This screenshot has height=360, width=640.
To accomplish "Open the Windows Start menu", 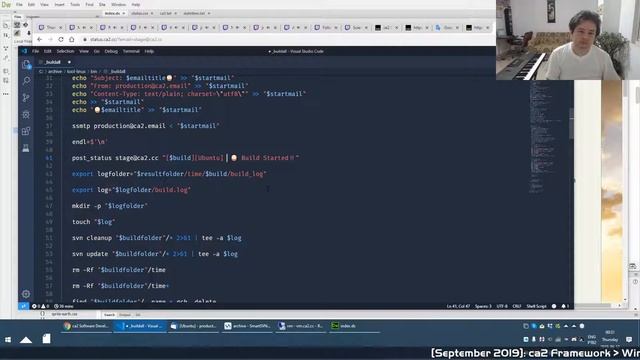I will 8,340.
